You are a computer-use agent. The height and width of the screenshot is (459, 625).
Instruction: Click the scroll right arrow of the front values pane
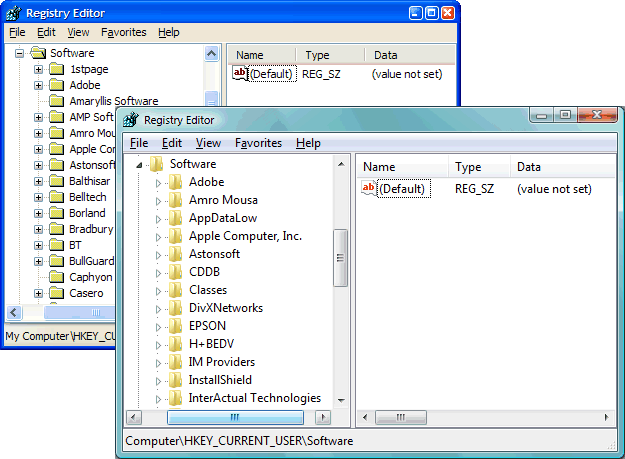click(606, 417)
